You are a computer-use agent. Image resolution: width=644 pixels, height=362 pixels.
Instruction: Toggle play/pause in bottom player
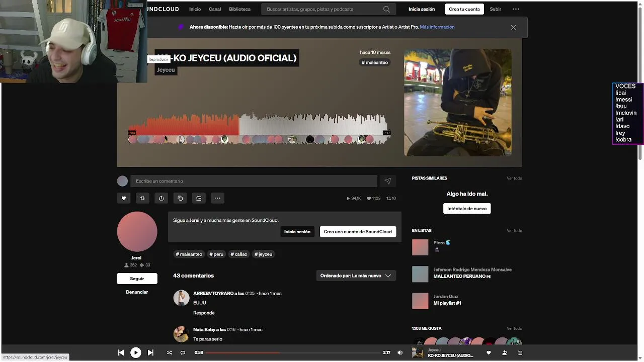136,353
